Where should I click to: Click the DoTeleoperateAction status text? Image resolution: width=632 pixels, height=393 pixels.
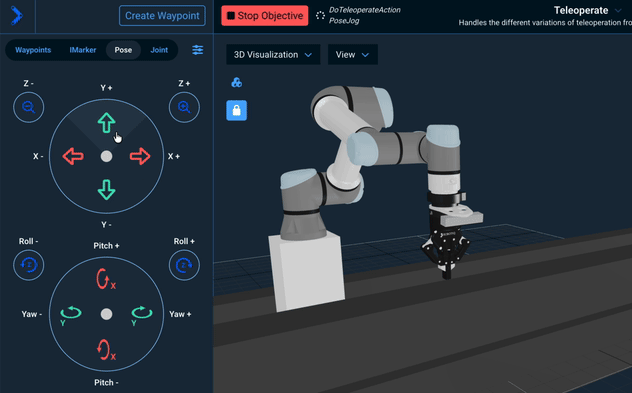tap(365, 10)
